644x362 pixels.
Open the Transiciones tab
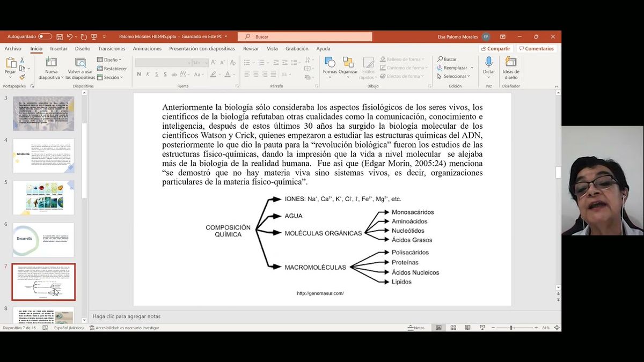(112, 49)
